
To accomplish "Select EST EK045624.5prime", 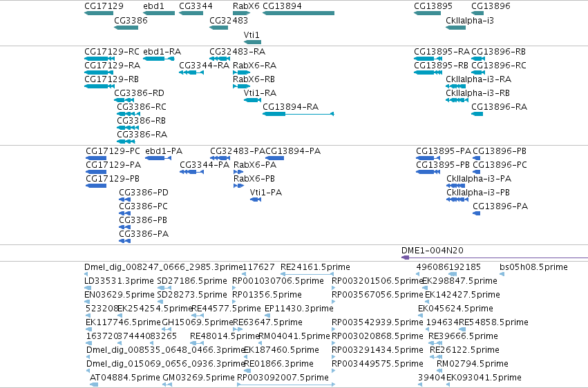I will (x=420, y=316).
